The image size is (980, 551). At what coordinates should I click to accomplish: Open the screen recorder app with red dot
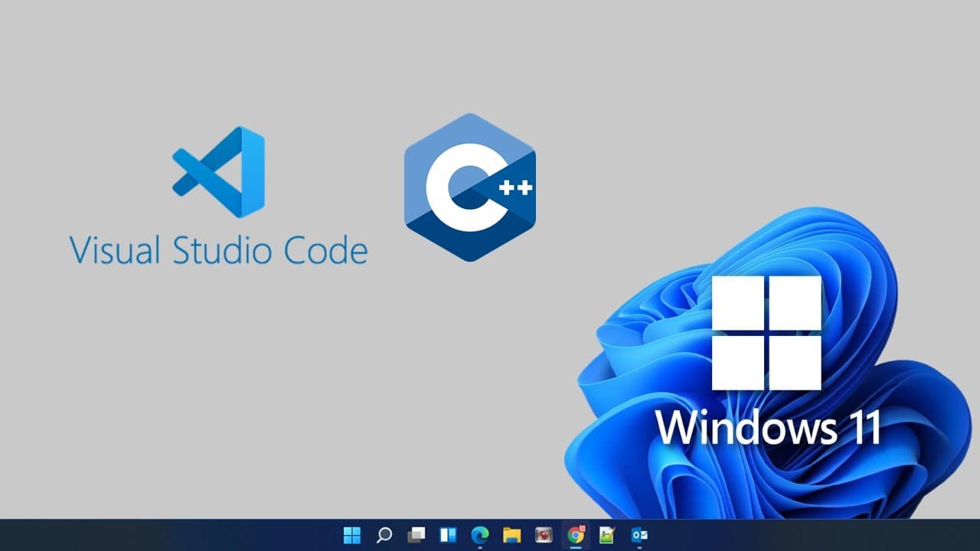544,535
